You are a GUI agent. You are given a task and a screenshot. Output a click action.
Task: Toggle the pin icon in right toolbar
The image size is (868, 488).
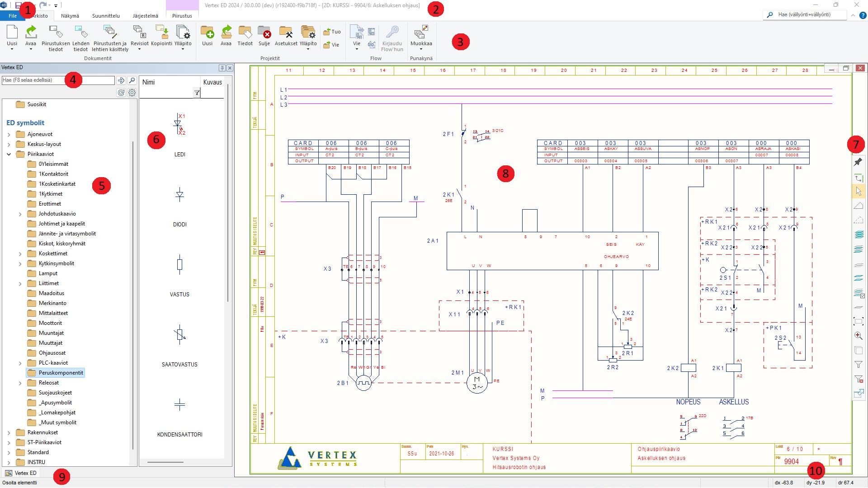coord(858,162)
